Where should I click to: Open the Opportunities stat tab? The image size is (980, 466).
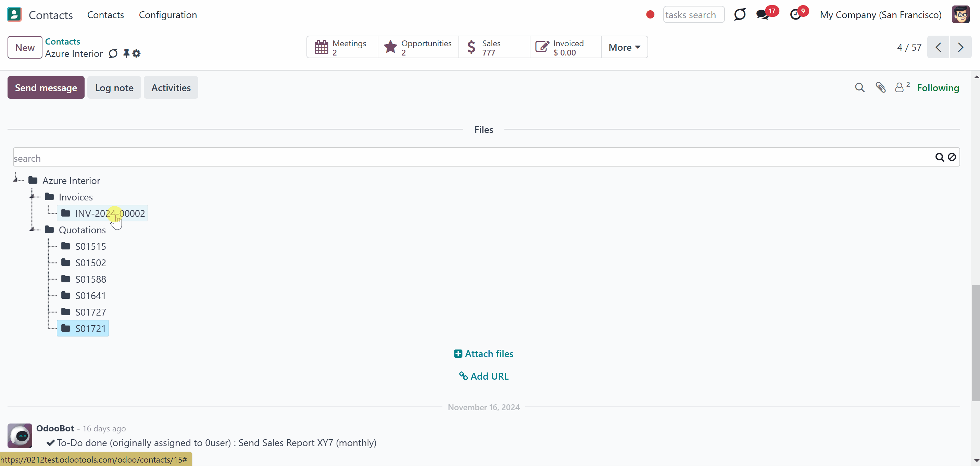(418, 47)
